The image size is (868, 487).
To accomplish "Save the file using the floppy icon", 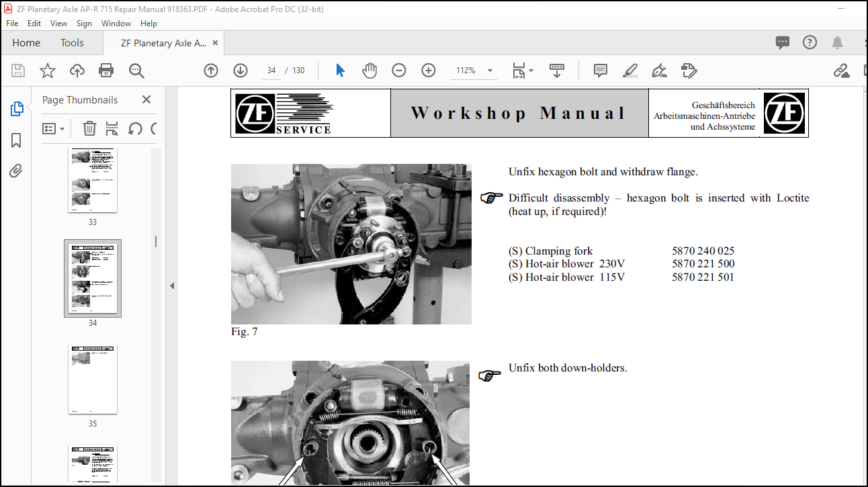I will pos(18,71).
